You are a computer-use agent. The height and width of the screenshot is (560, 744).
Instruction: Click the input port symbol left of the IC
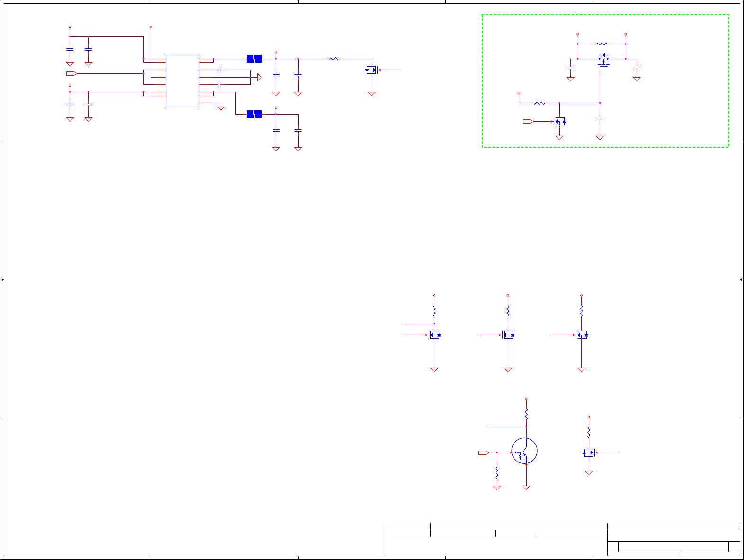pyautogui.click(x=71, y=73)
